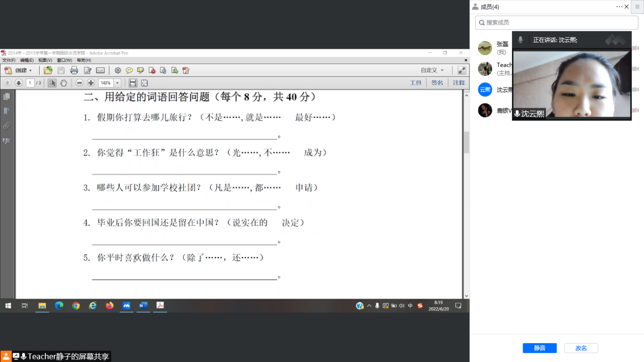Click the zoom in plus button
Screen dimensions: 644x362
[x=91, y=83]
